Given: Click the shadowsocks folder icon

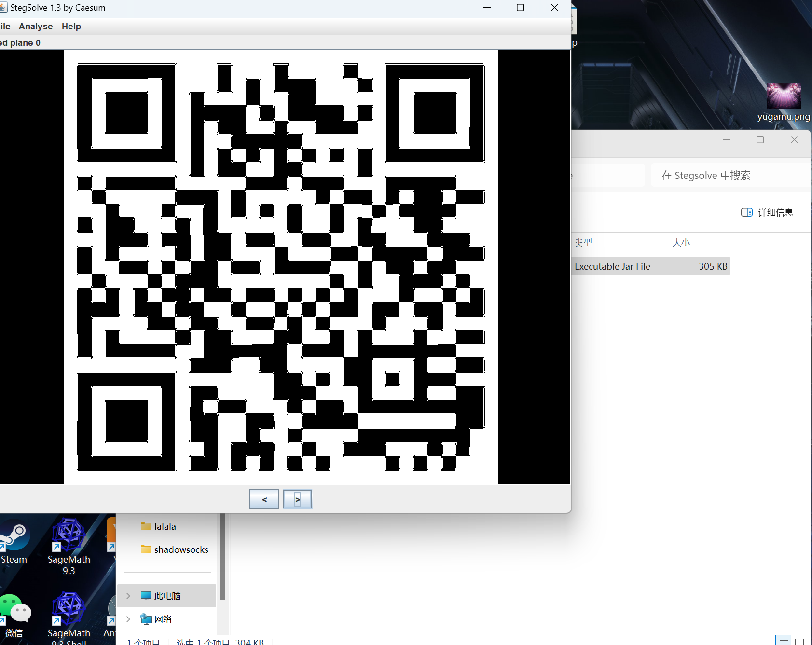Looking at the screenshot, I should pos(146,549).
